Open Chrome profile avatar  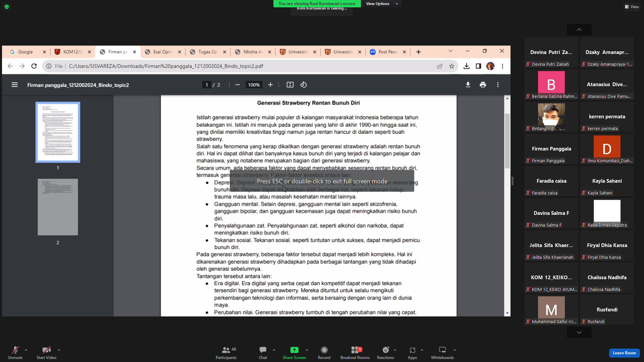coord(490,66)
